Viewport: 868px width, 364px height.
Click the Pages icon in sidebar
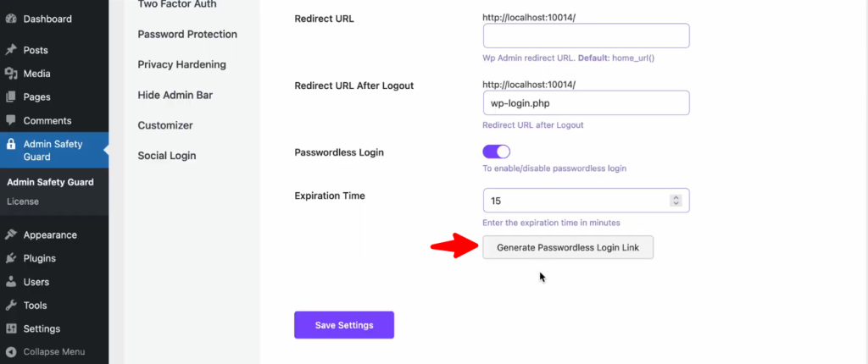pyautogui.click(x=11, y=97)
